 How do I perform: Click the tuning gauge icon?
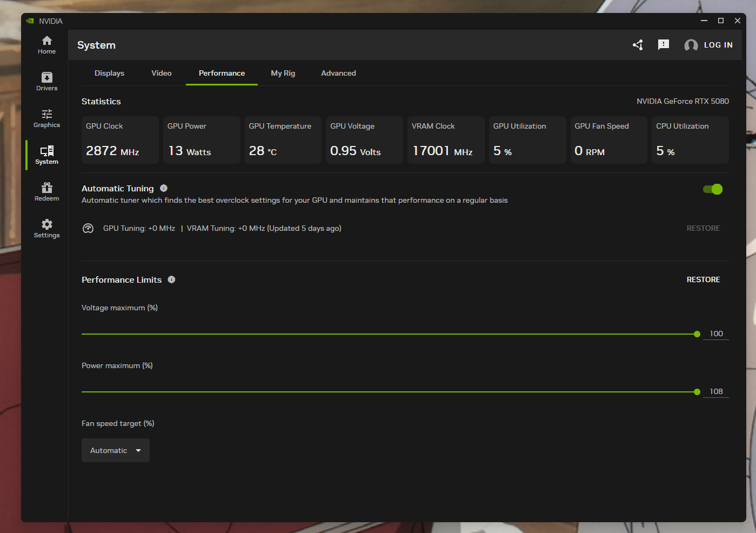point(88,228)
